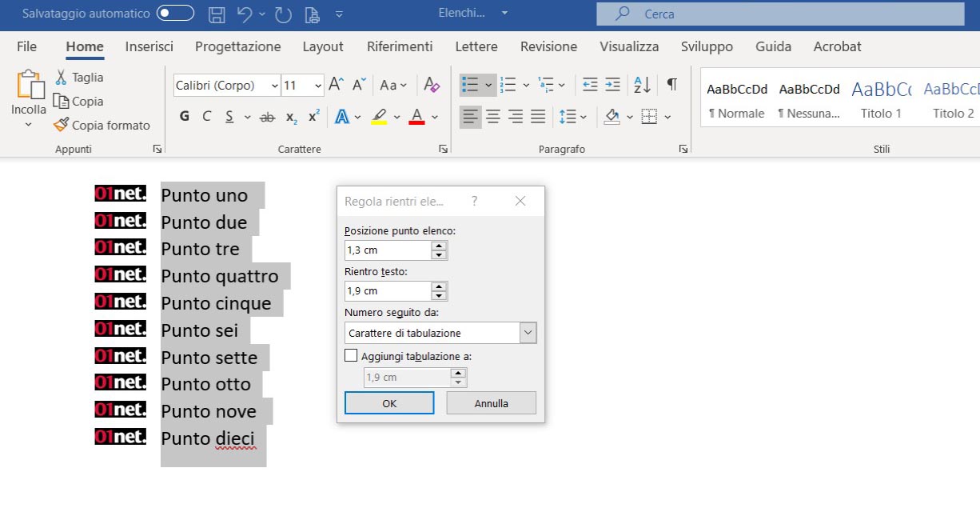Toggle the show paragraph marks icon
980x520 pixels.
[x=671, y=85]
